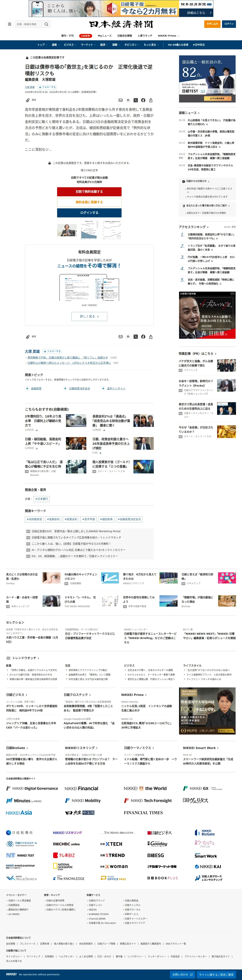Click the clip save icon under the headline

coord(27,100)
